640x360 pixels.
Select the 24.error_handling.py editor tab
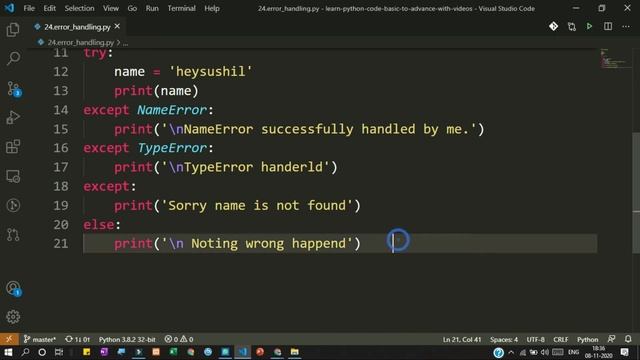(77, 27)
